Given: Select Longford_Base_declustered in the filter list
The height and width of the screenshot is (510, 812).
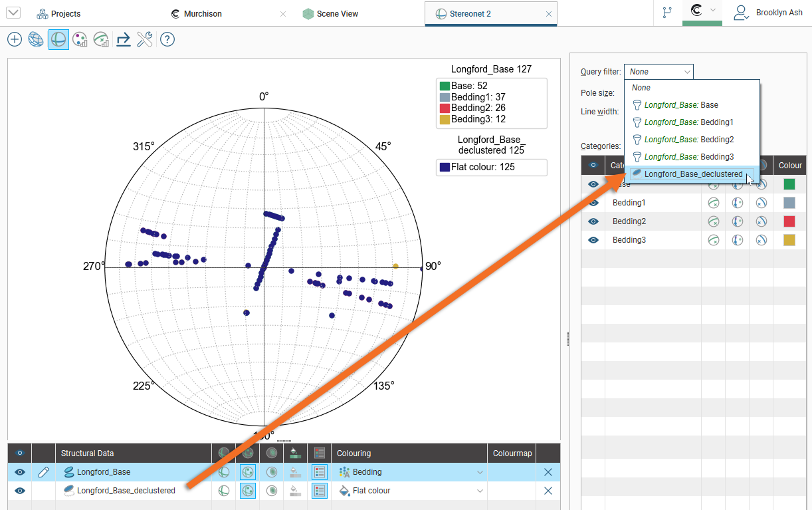Looking at the screenshot, I should tap(692, 174).
